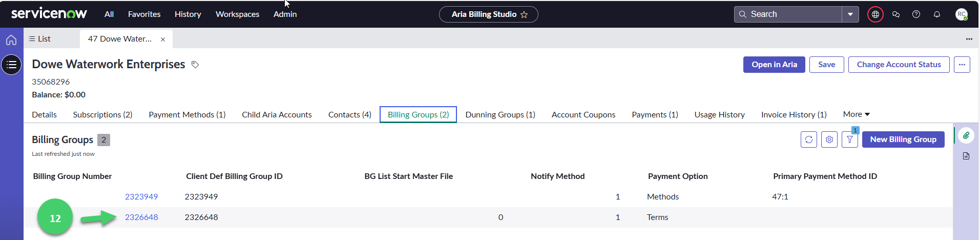Open the attachments paperclip icon
980x240 pixels.
(x=966, y=135)
